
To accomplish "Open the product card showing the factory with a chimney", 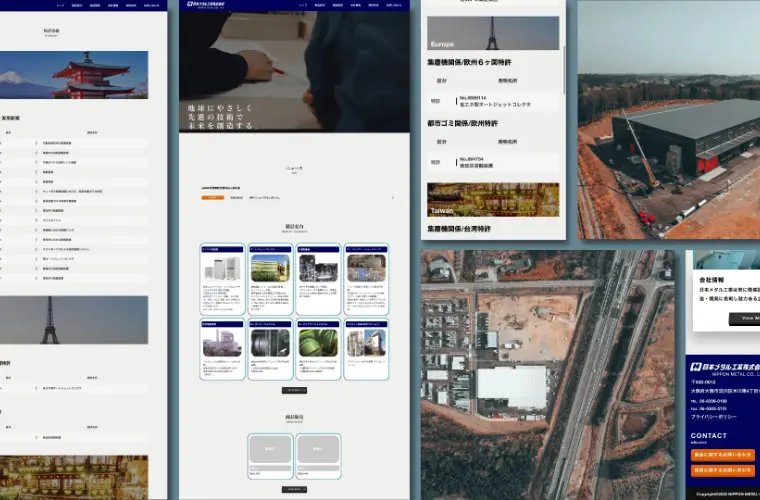I will 222,349.
